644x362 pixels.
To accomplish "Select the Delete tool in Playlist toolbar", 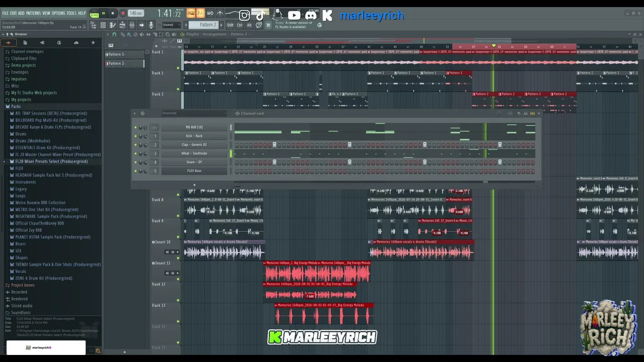I will (135, 34).
